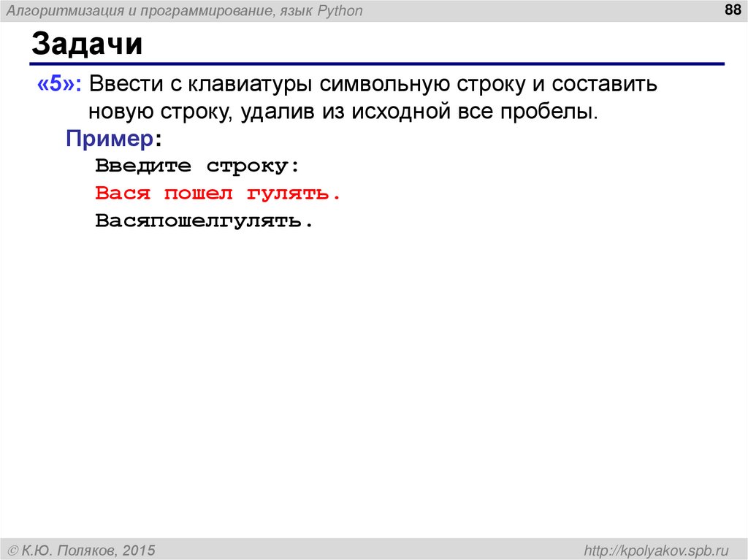Click the dark blue divider line under title

(373, 62)
